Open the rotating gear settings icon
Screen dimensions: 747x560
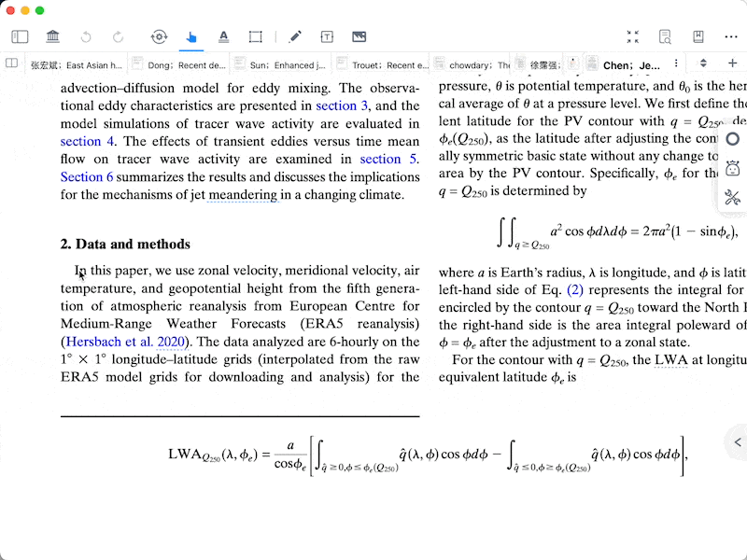[159, 36]
